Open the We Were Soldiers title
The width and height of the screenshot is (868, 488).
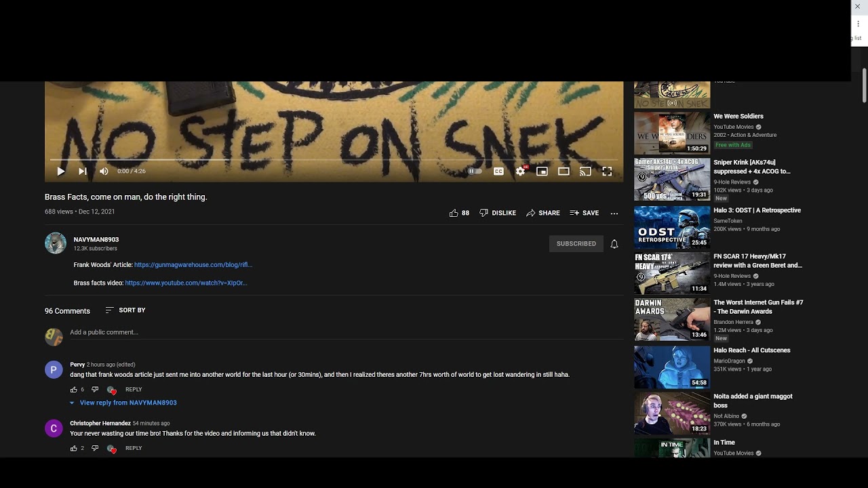738,117
